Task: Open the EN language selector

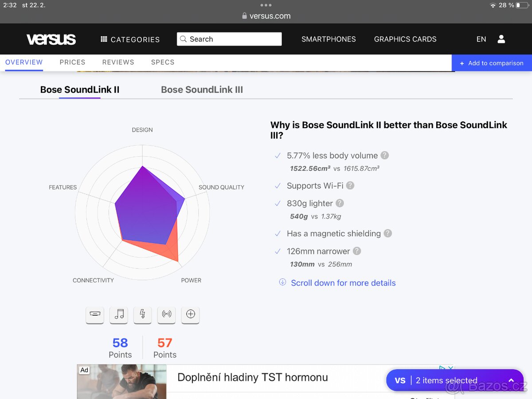Action: pos(481,39)
